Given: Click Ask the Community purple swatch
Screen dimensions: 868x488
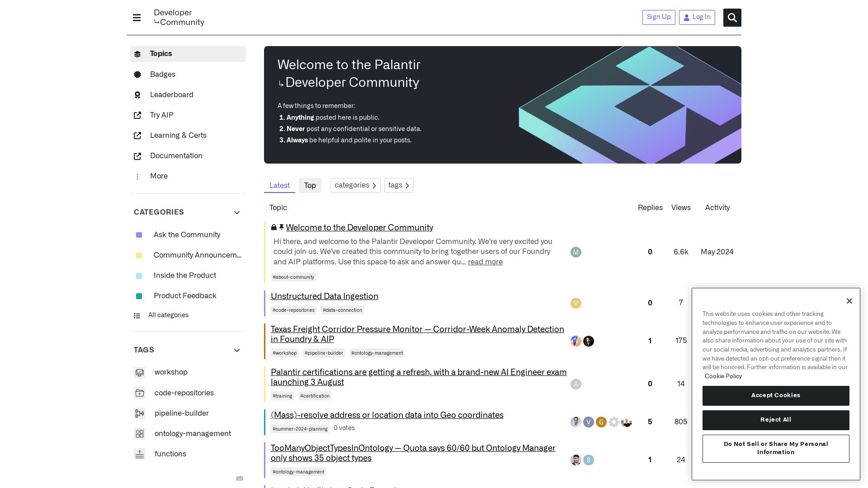Looking at the screenshot, I should 139,235.
